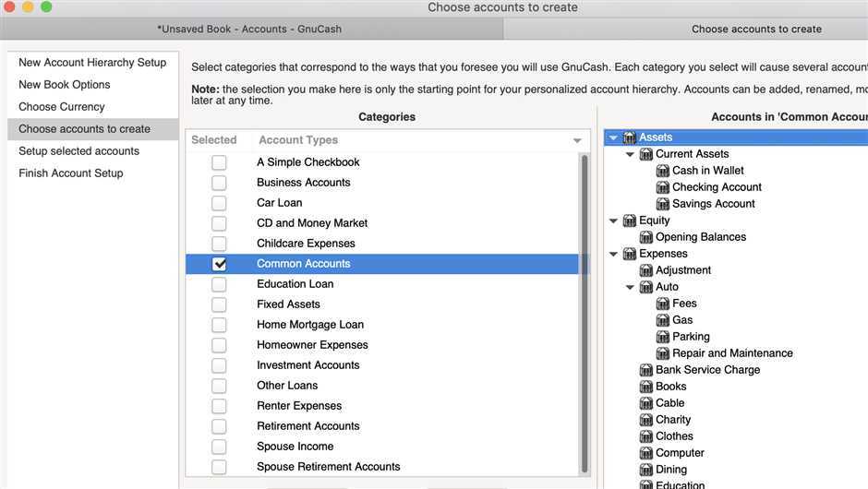Tick the Car Loan checkbox

(x=219, y=203)
